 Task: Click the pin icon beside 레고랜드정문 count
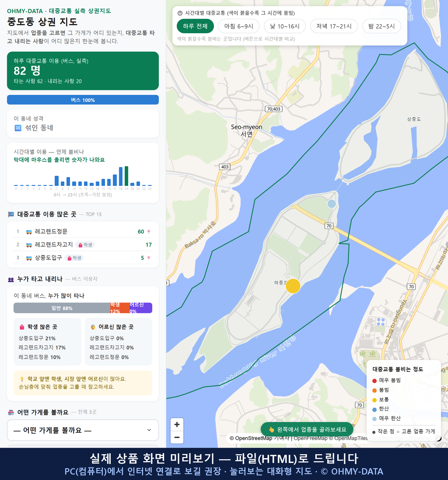149,232
